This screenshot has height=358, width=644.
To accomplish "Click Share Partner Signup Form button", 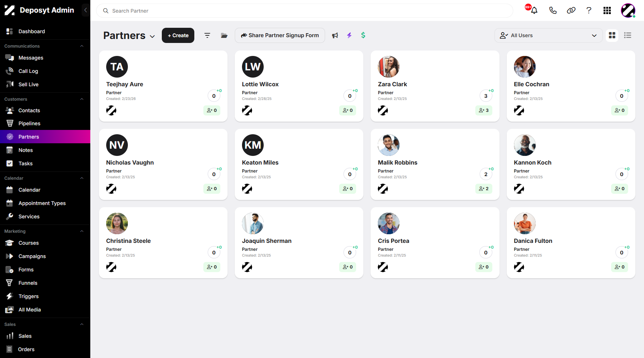I will pos(280,35).
